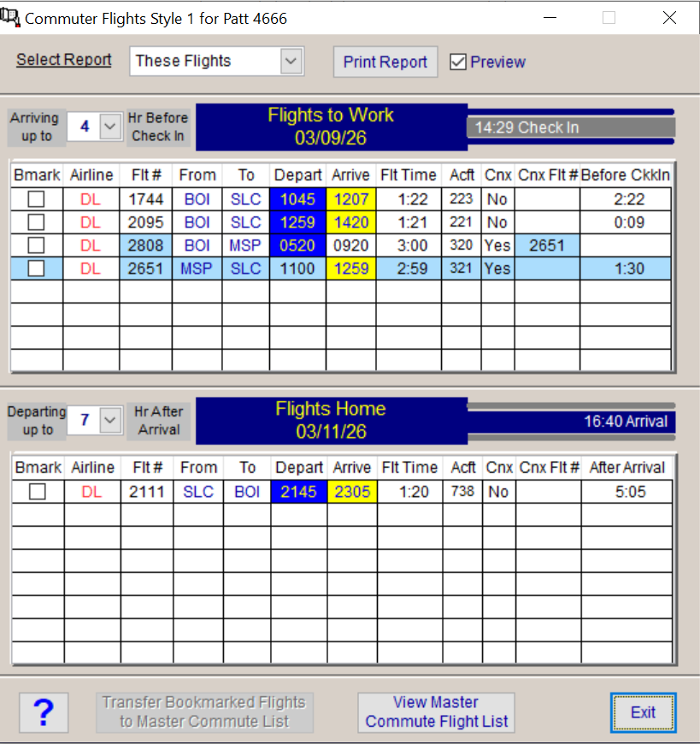Open the These Flights report dropdown

tap(291, 61)
